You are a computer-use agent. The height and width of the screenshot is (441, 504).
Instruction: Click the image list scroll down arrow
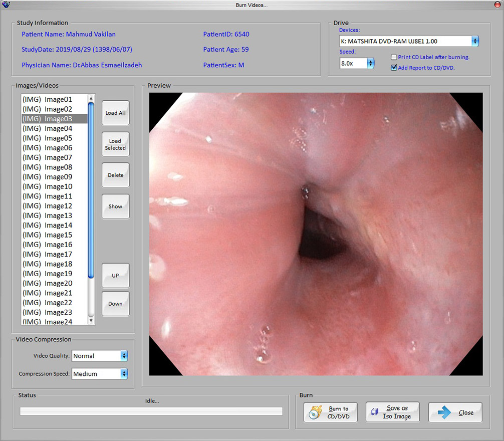pyautogui.click(x=91, y=320)
